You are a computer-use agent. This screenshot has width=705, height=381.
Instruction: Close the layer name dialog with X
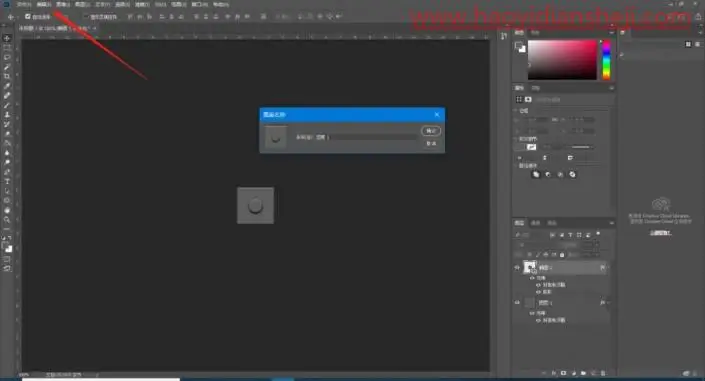pyautogui.click(x=437, y=115)
